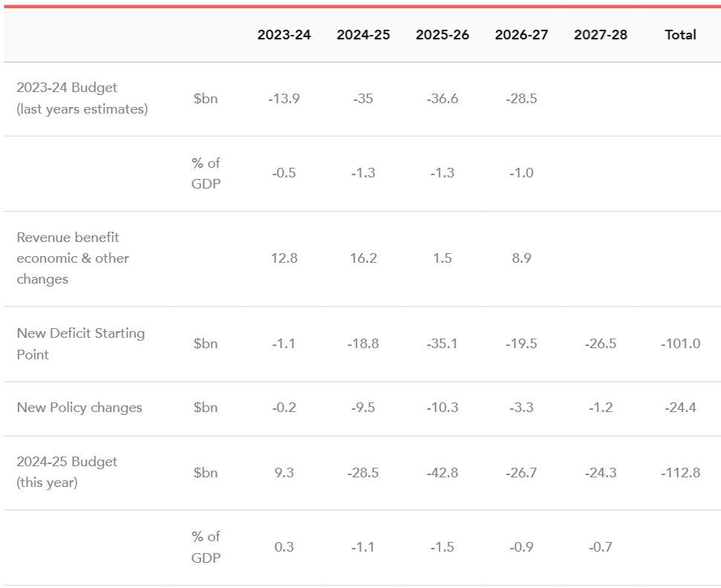Click the 2027-28 column header
The height and width of the screenshot is (588, 721).
coord(601,35)
